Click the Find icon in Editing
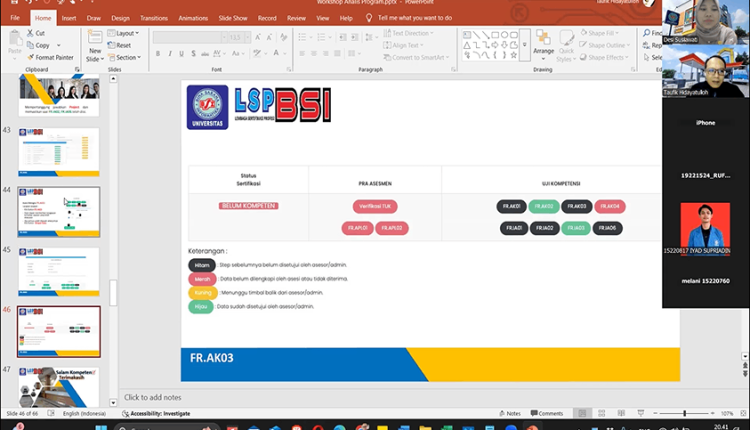 click(647, 33)
